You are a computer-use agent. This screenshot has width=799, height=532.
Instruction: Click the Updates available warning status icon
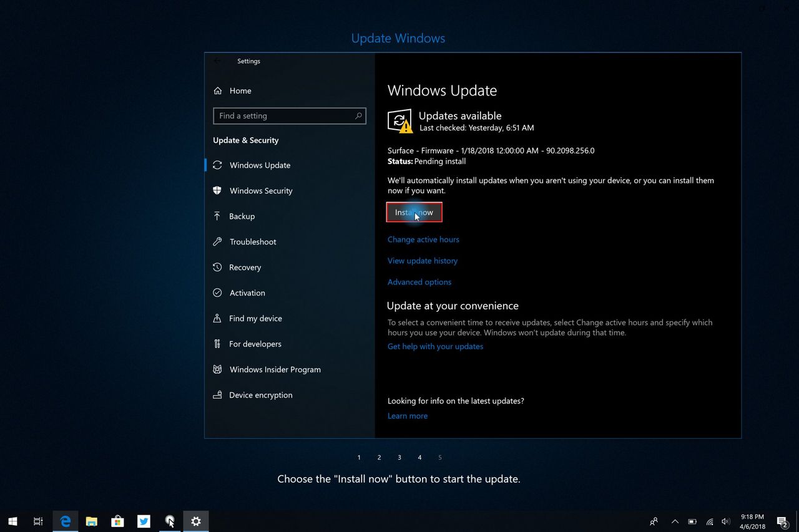[x=400, y=121]
